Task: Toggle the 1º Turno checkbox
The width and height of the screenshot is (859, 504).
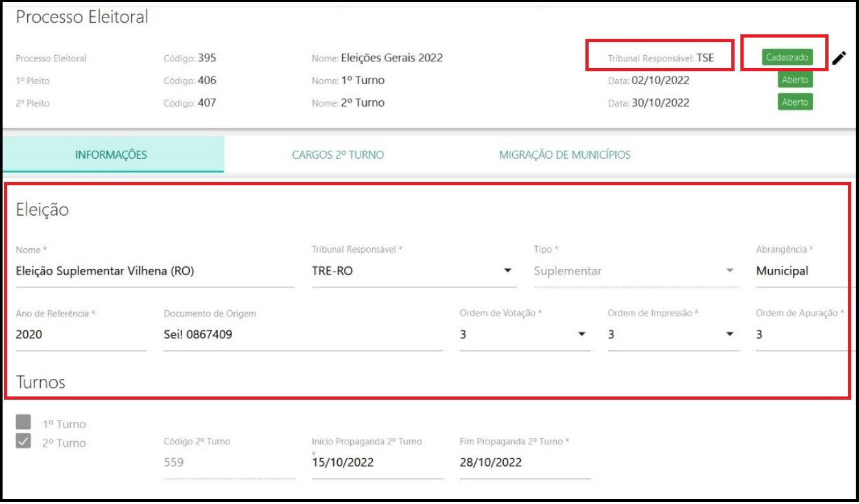Action: tap(23, 422)
